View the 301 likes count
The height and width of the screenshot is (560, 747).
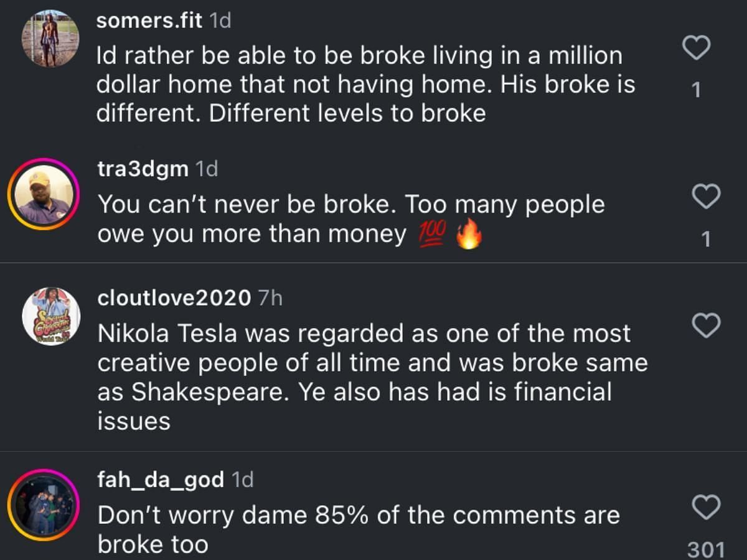coord(707,550)
